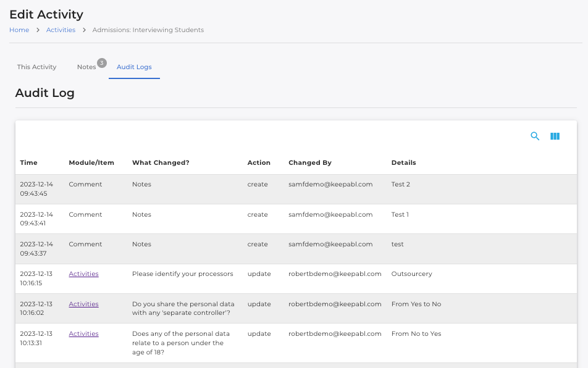
Task: Click the Module/Item column header
Action: tap(91, 162)
